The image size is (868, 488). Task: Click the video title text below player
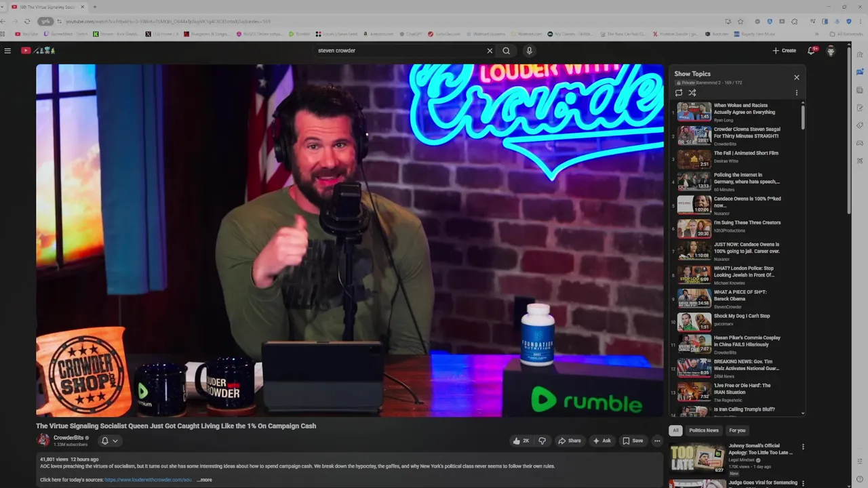(176, 426)
